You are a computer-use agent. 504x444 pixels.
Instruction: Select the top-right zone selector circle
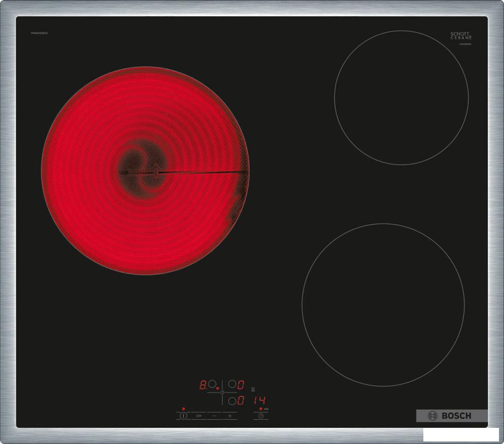coord(232,384)
